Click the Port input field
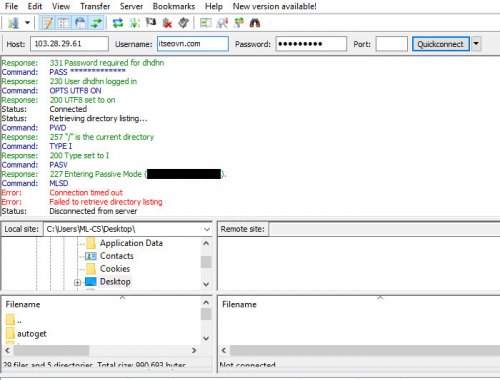 pyautogui.click(x=391, y=44)
